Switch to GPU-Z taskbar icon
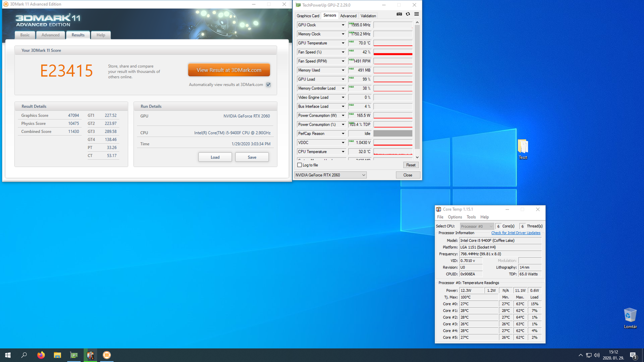This screenshot has height=362, width=644. [x=74, y=355]
